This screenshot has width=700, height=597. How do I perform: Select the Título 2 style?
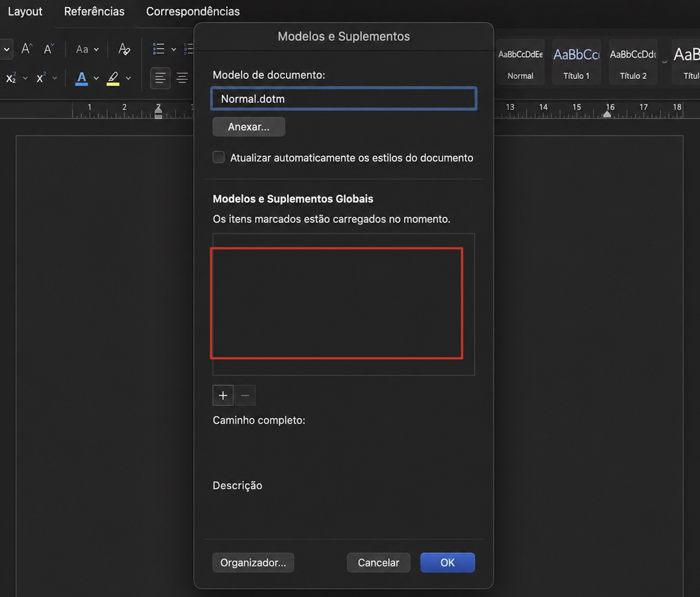tap(633, 62)
